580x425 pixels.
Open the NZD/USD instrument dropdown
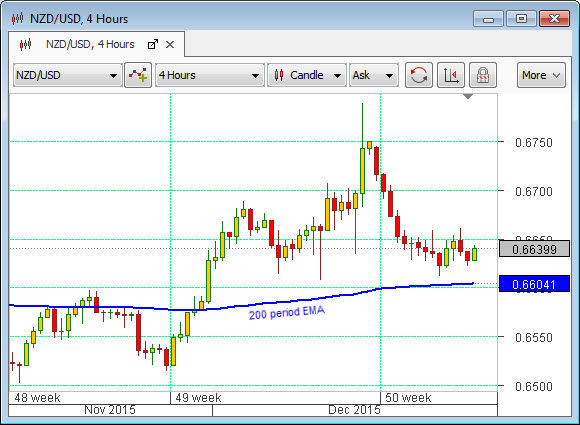[68, 75]
